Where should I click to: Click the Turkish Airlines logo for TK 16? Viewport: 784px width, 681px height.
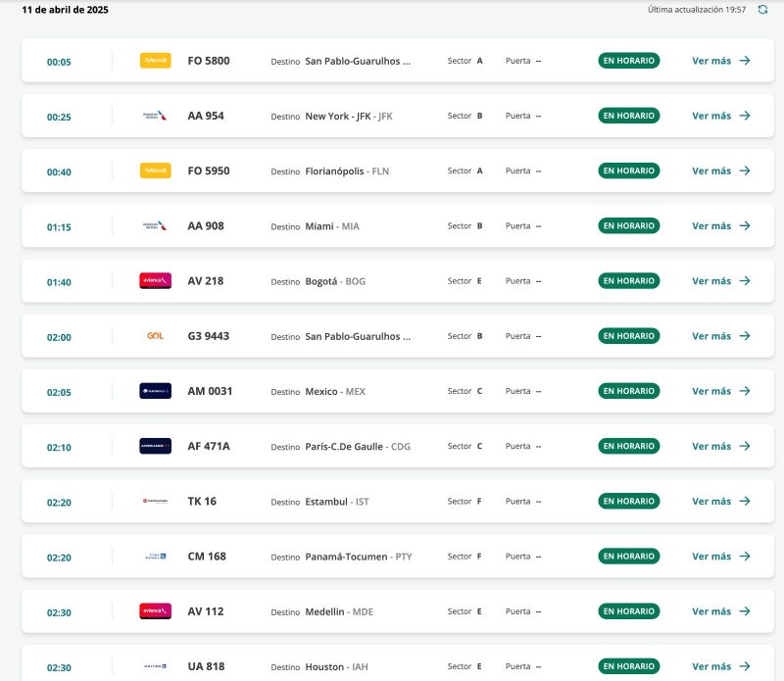click(x=155, y=501)
